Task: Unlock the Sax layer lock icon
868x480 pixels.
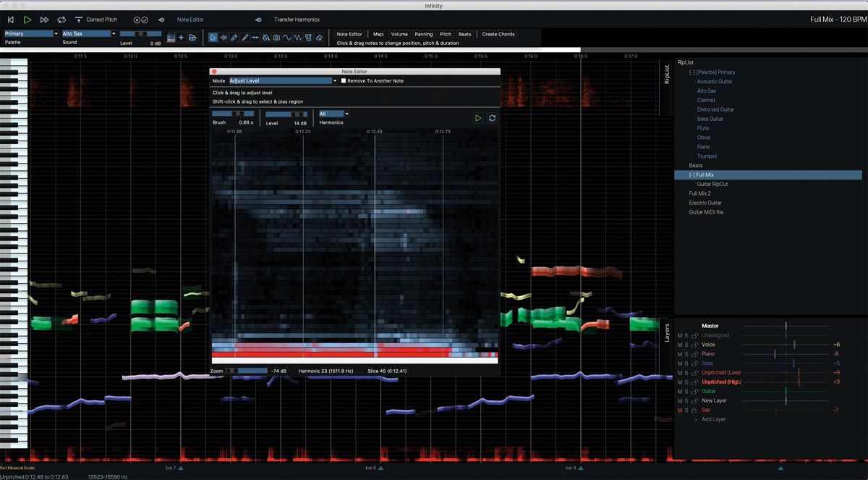Action: click(x=694, y=410)
